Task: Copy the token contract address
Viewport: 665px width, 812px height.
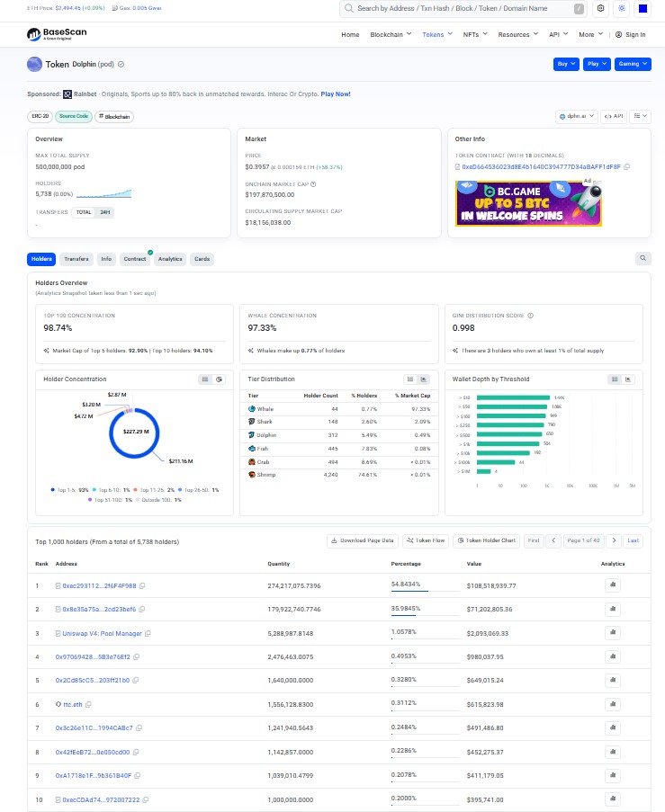Action: click(x=626, y=166)
